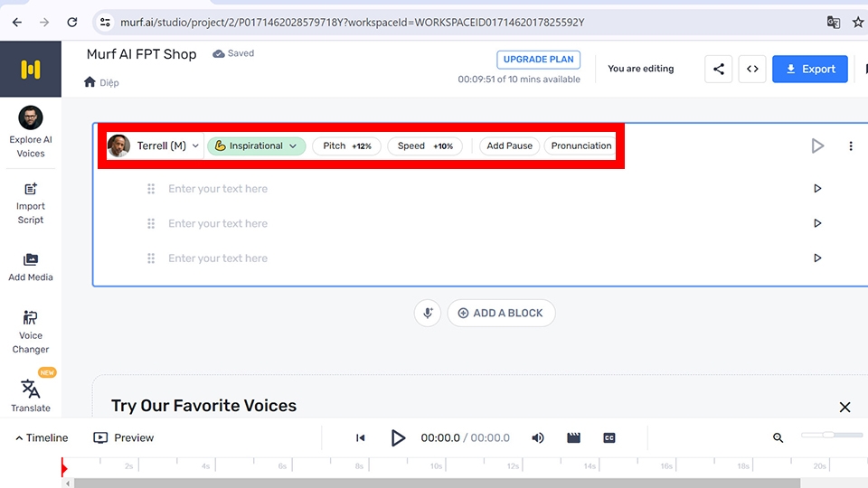The image size is (868, 488).
Task: Click the Murf AI FPT Shop project title
Action: click(x=141, y=54)
